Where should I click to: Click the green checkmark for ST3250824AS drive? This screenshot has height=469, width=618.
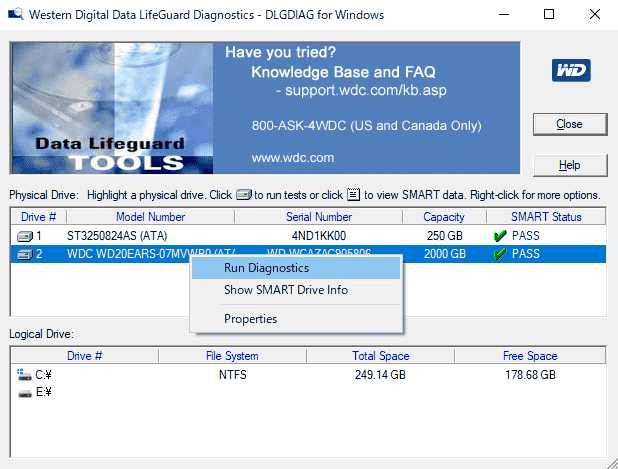click(x=500, y=236)
